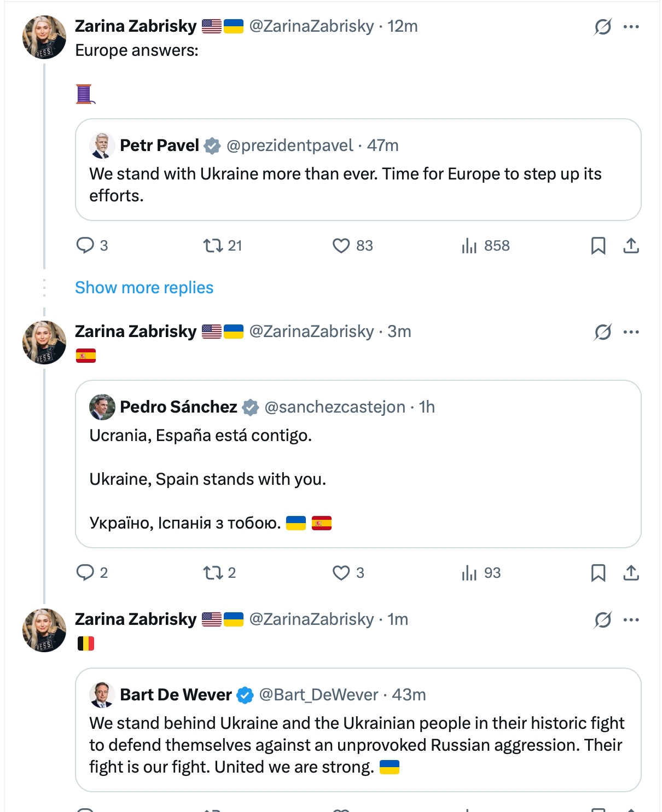
Task: Open more options on the 3m tweet
Action: (x=631, y=332)
